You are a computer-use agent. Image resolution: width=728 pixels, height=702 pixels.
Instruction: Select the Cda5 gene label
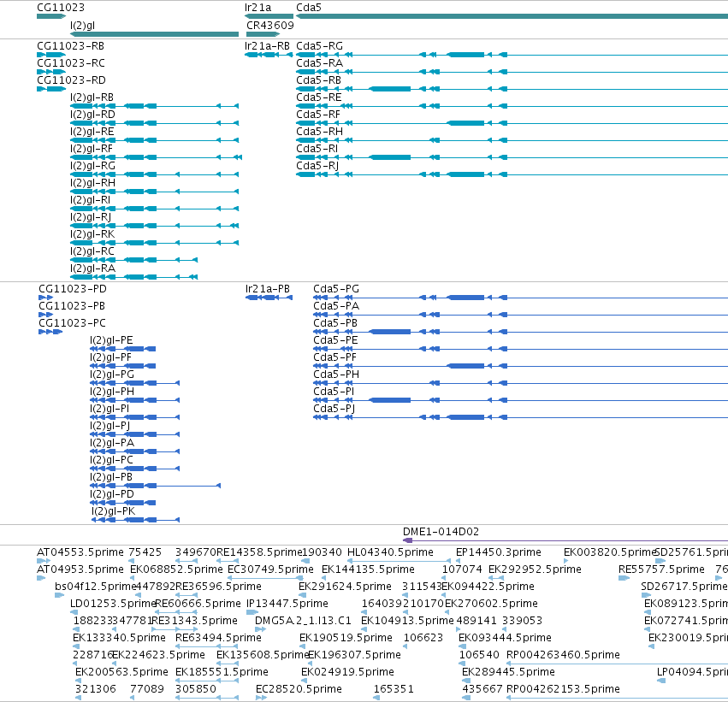(309, 8)
